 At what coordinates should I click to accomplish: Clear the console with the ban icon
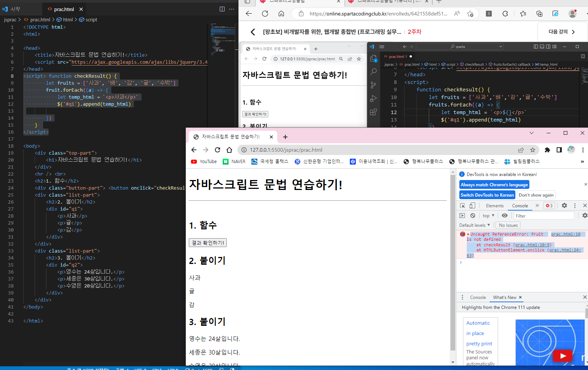coord(473,216)
